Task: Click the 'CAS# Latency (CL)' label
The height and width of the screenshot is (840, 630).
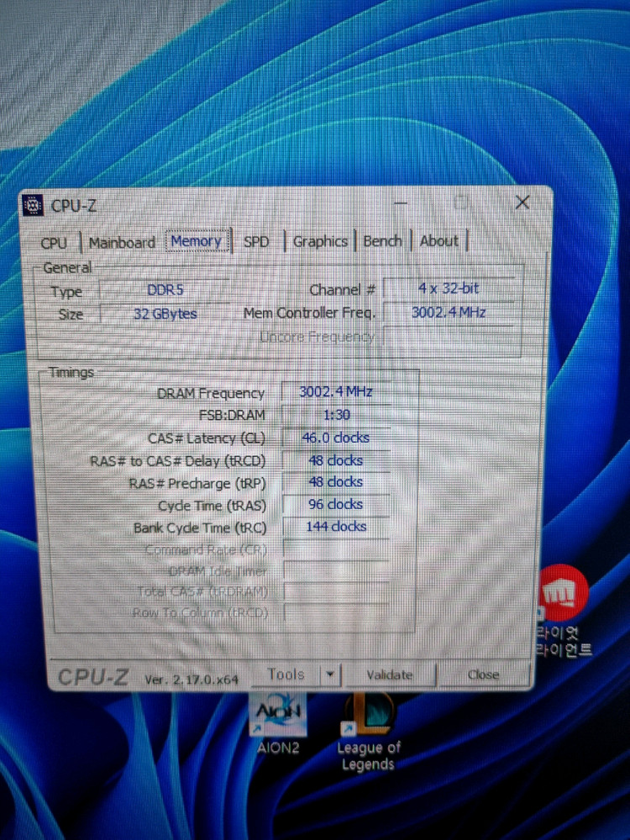Action: pyautogui.click(x=207, y=438)
